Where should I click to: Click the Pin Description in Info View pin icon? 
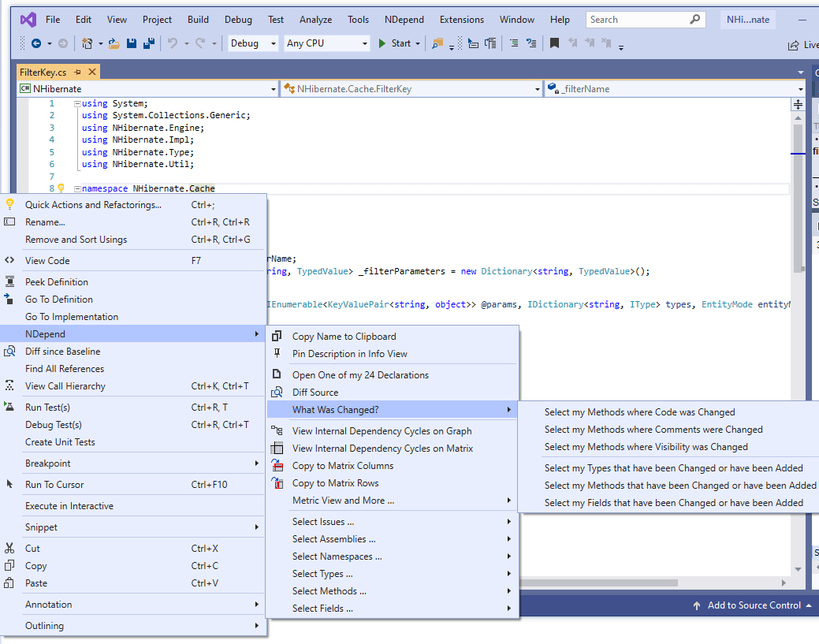277,354
